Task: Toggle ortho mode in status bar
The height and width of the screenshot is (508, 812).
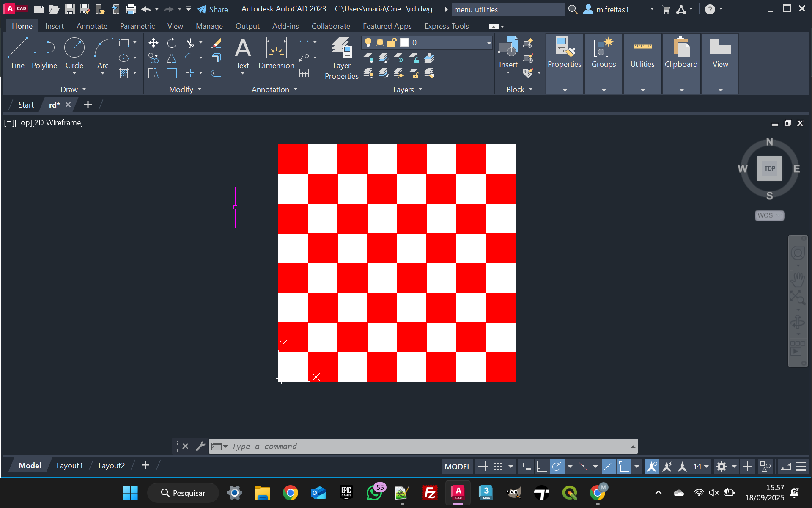Action: coord(541,467)
